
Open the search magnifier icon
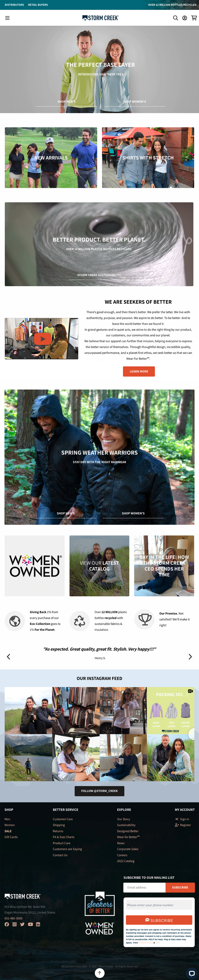(175, 18)
